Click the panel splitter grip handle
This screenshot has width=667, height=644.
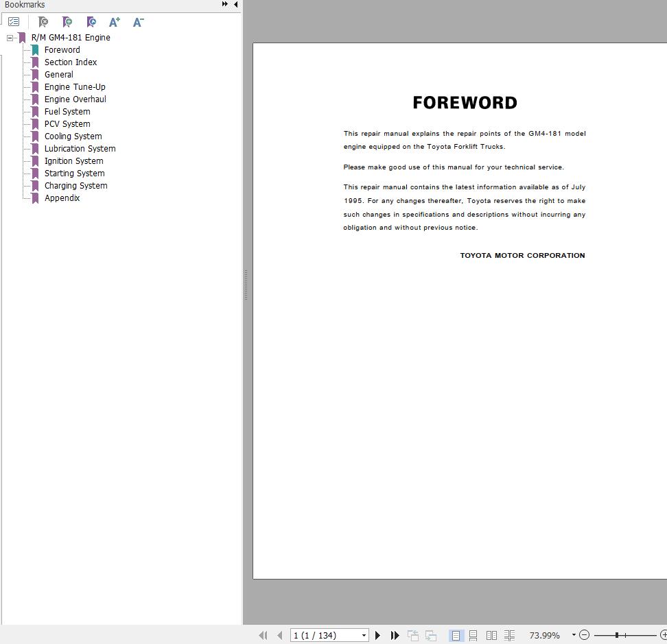coord(246,285)
